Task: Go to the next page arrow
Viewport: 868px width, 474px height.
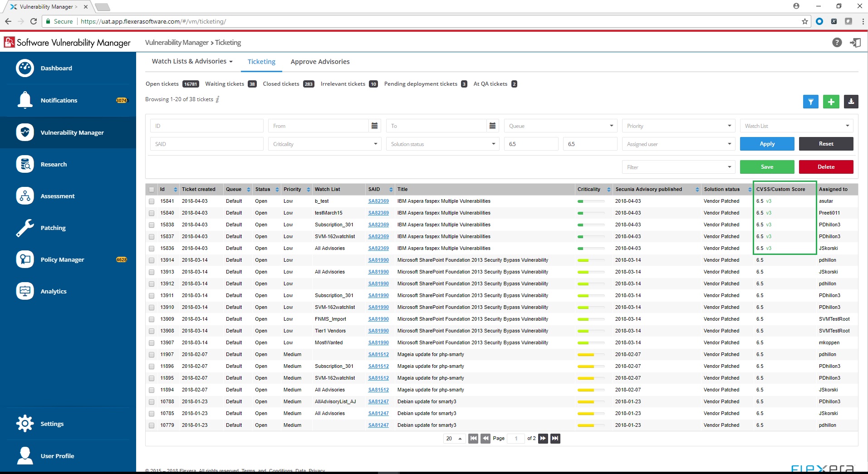Action: tap(543, 438)
